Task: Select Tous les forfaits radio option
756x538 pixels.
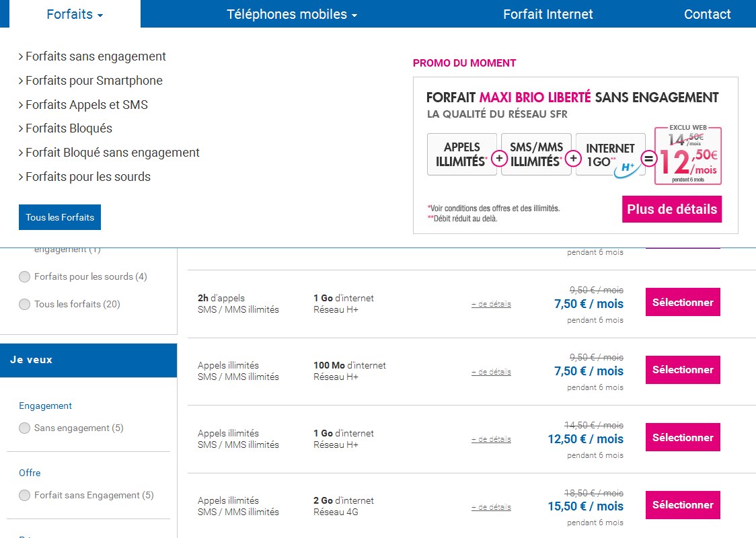Action: [25, 305]
